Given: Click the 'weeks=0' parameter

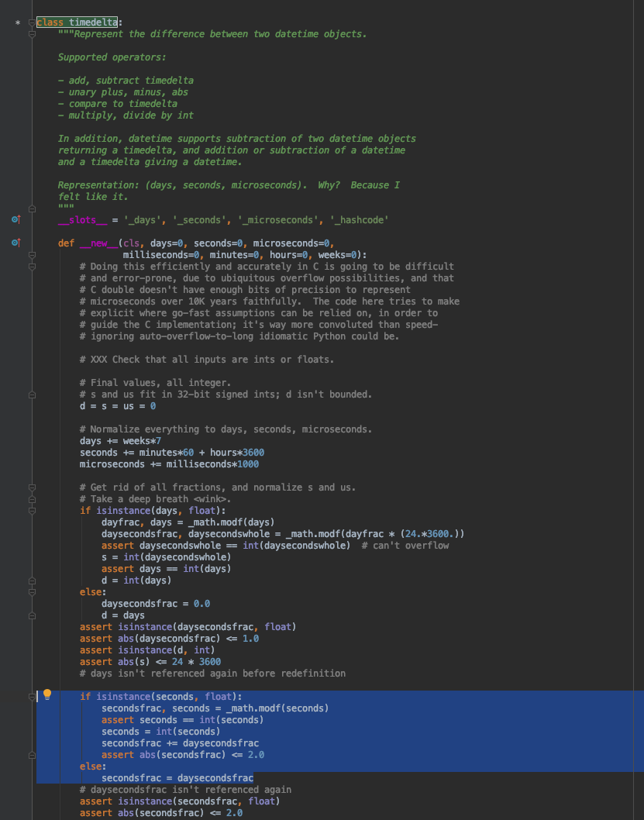Looking at the screenshot, I should pyautogui.click(x=337, y=255).
